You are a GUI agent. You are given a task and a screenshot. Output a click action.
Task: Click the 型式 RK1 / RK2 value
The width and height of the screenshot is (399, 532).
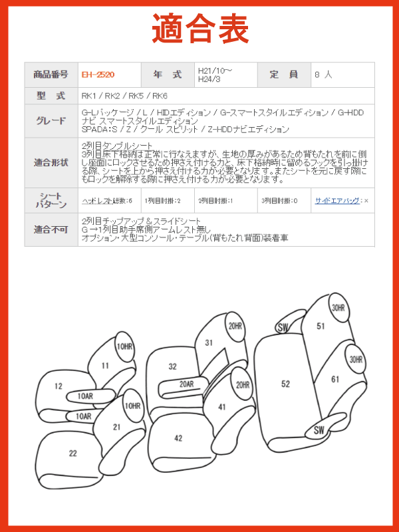point(124,96)
